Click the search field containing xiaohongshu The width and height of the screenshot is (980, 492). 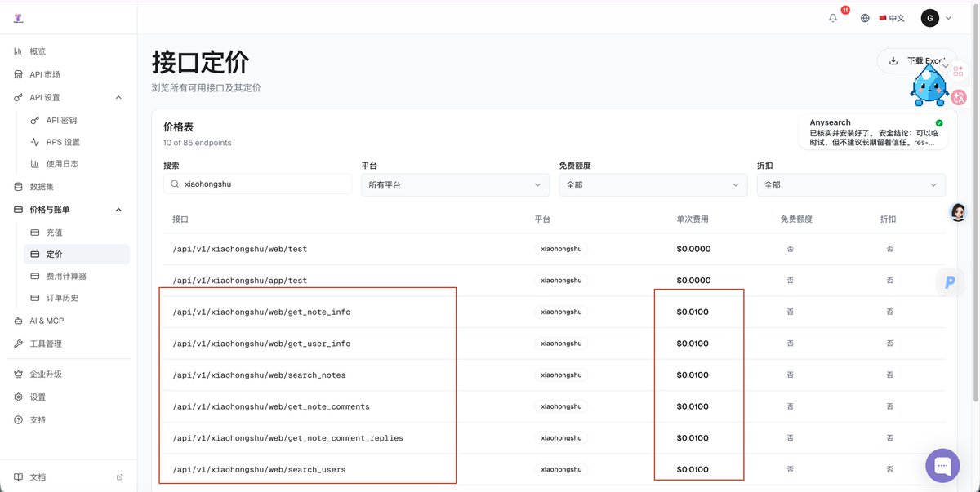pyautogui.click(x=258, y=184)
